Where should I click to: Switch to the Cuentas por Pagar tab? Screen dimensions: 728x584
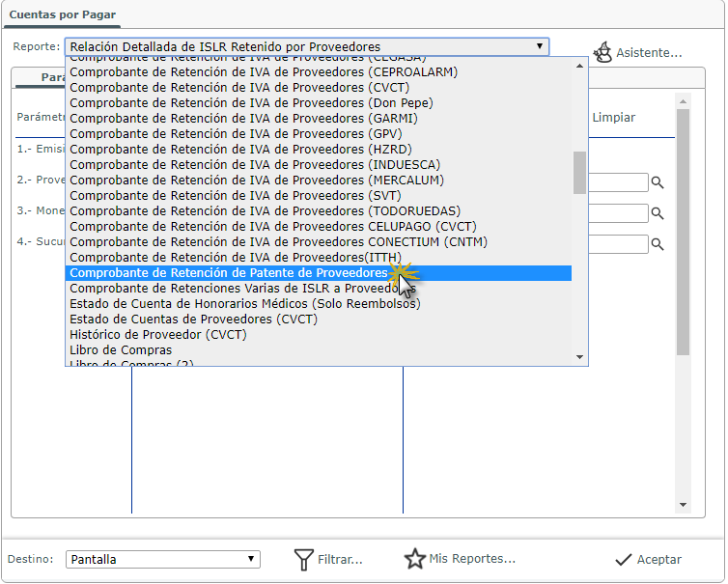coord(62,14)
